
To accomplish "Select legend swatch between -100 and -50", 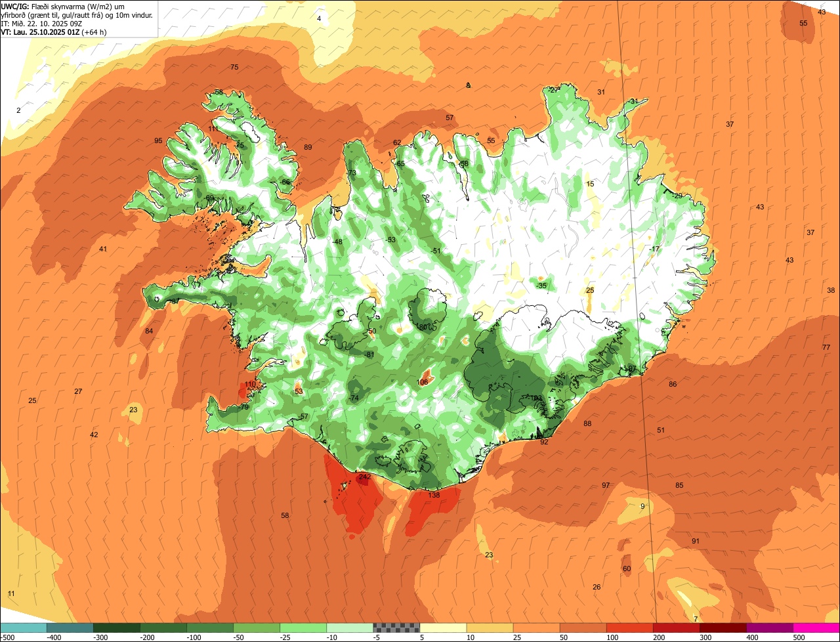I will (210, 628).
